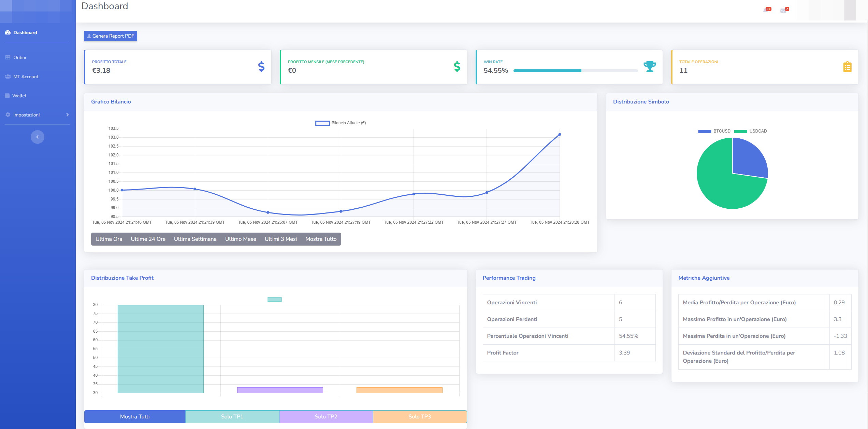Open notifications via the bell icon
The height and width of the screenshot is (429, 868).
766,10
